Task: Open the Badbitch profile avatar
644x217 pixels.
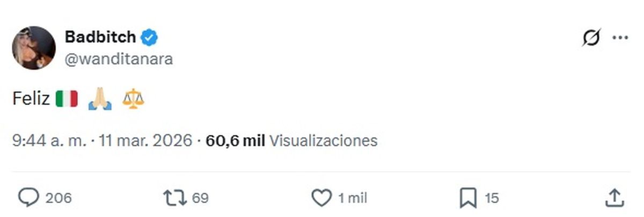Action: 34,48
